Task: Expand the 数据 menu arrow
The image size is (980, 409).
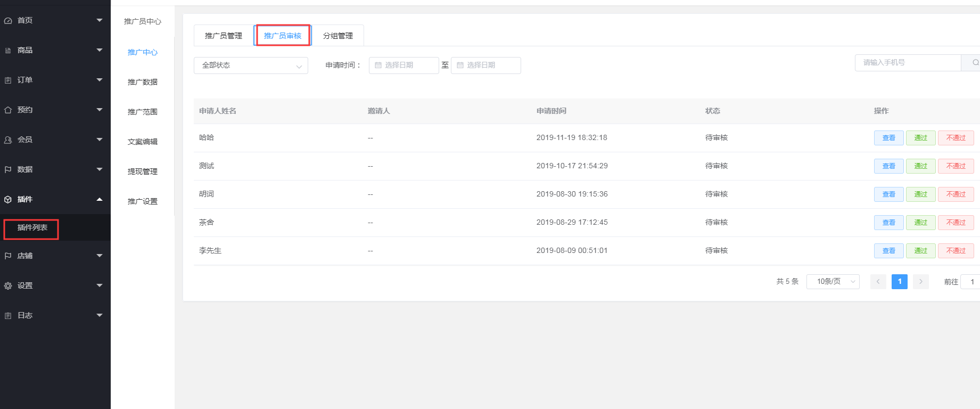Action: tap(100, 169)
